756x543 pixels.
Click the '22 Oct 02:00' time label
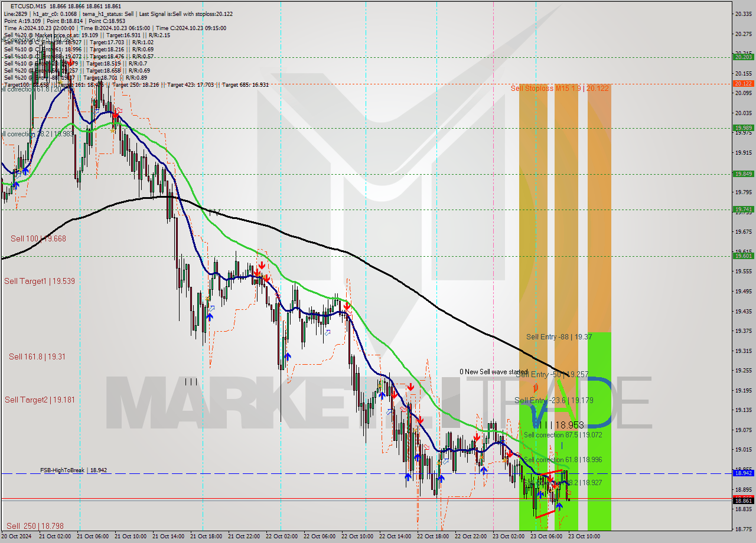(281, 537)
